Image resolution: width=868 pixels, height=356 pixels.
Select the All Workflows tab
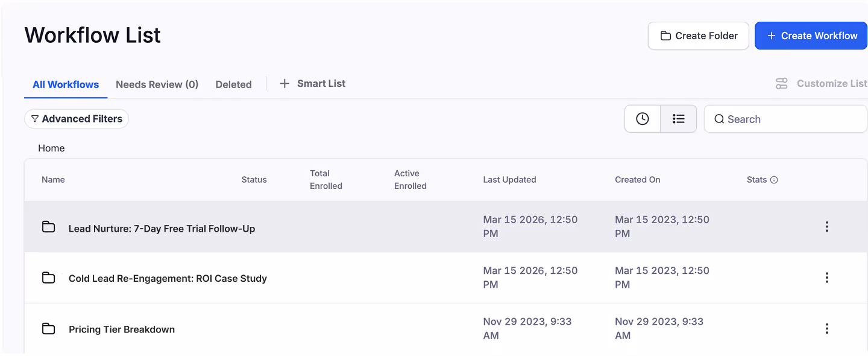point(66,84)
